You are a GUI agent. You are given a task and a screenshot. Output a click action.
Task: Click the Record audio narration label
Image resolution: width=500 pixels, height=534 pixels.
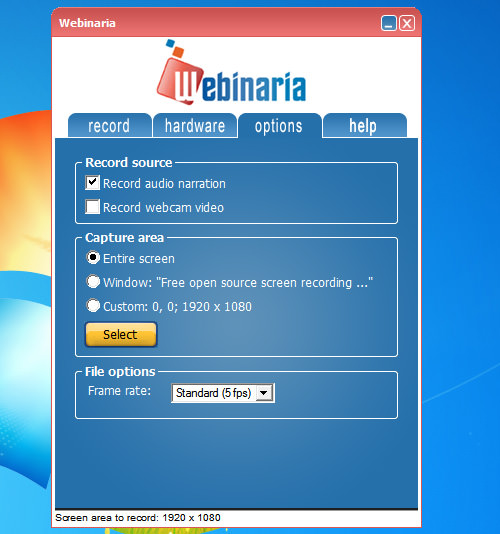click(x=164, y=184)
